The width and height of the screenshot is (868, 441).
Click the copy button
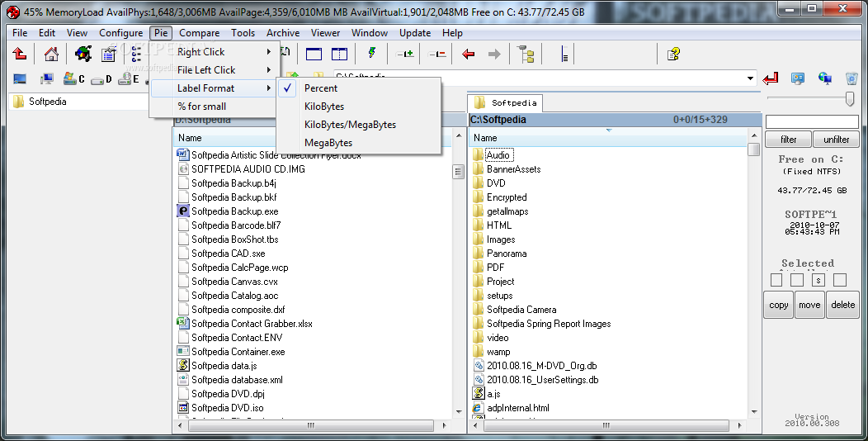pos(778,305)
